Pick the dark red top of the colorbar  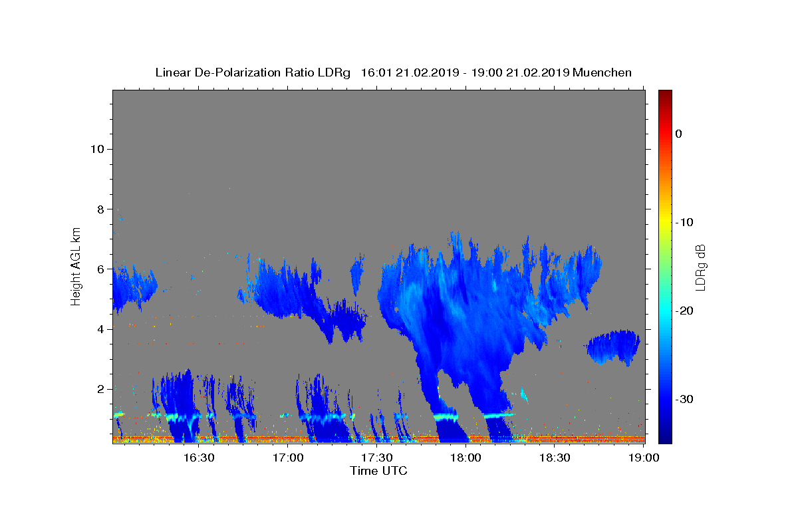[x=665, y=95]
